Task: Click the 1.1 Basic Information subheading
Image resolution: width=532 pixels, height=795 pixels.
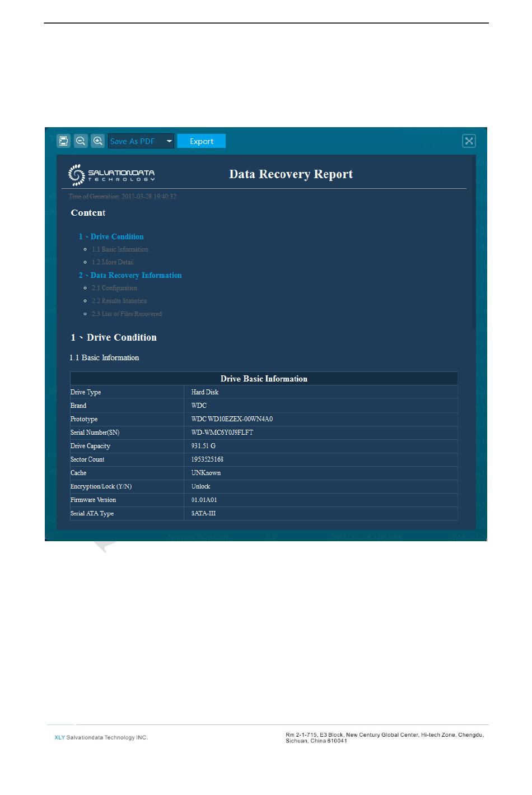Action: click(x=104, y=357)
